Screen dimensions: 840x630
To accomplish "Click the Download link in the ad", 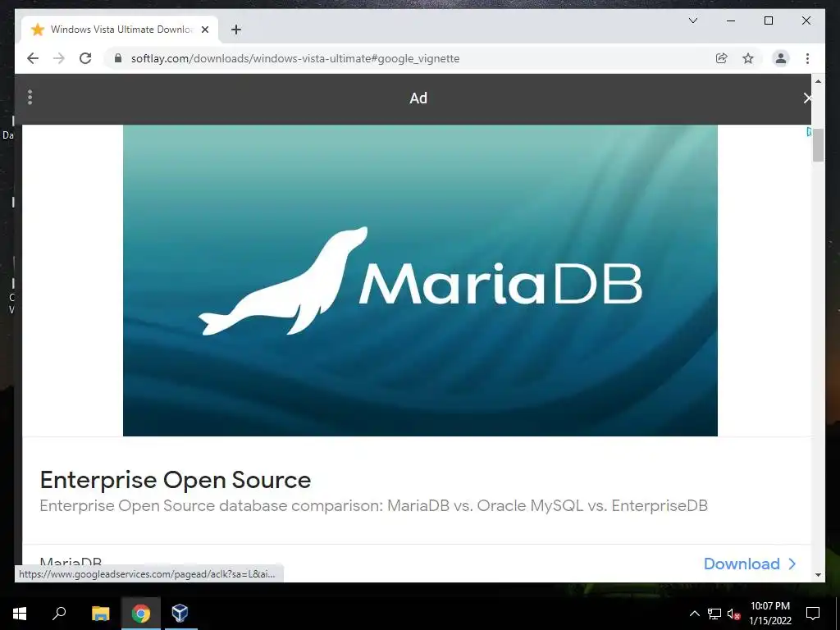I will (x=750, y=564).
